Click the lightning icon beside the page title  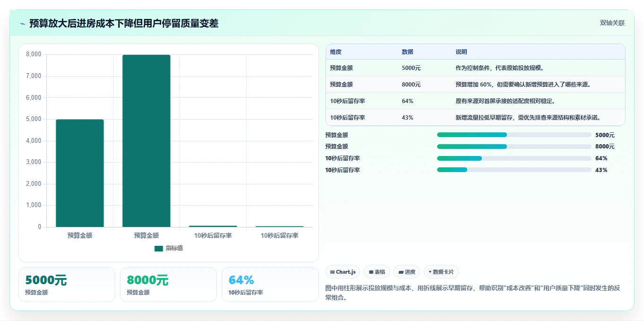pyautogui.click(x=23, y=24)
